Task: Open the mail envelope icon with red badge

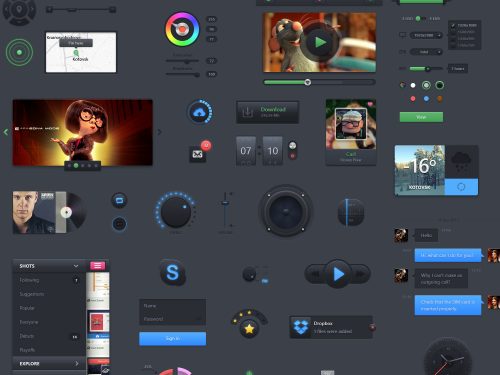Action: click(197, 155)
